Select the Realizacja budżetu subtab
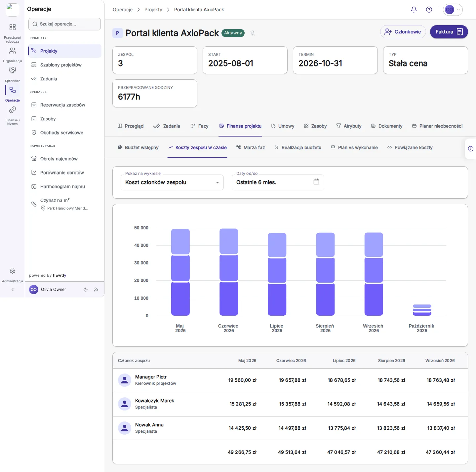 (x=298, y=147)
